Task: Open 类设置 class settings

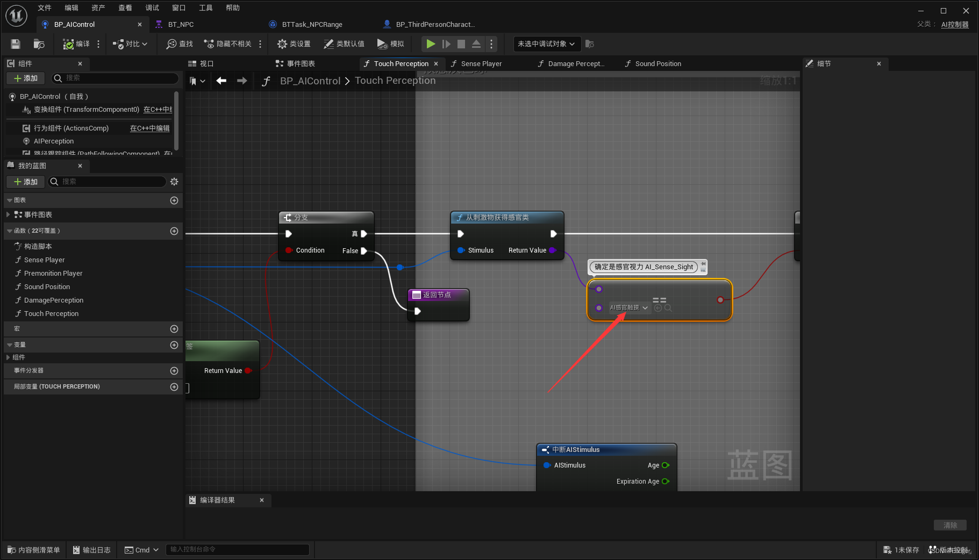Action: click(294, 44)
